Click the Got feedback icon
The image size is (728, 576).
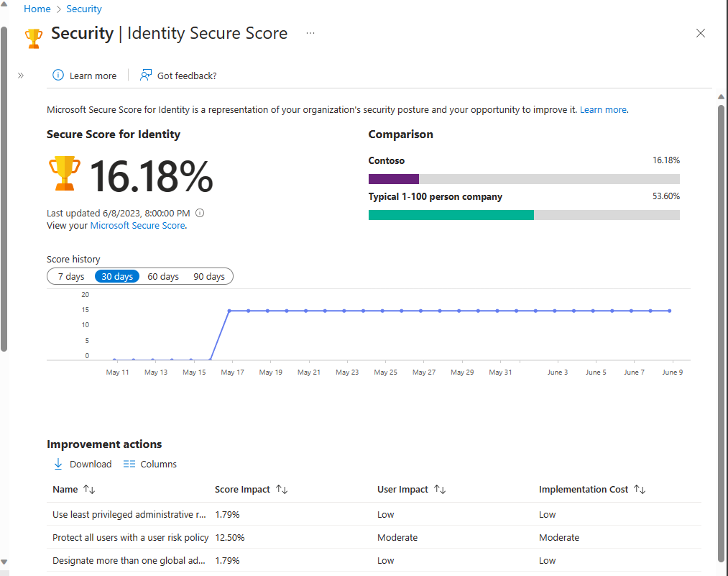tap(145, 75)
